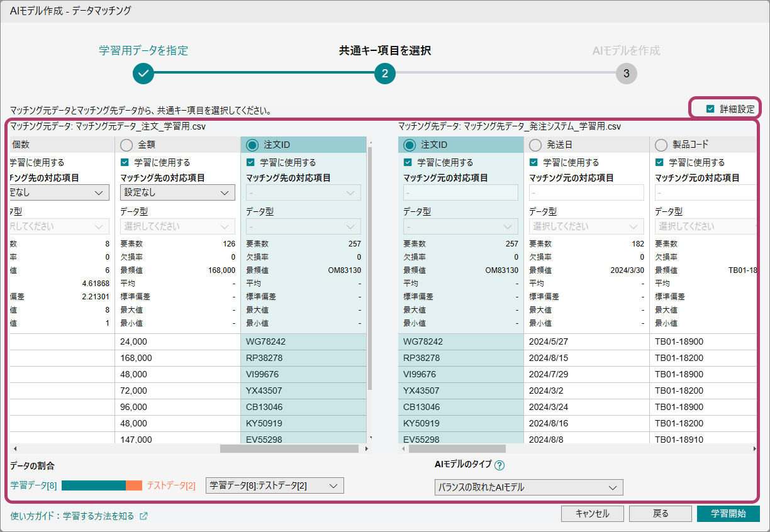The image size is (770, 532).
Task: Click source table vertical scrollbar
Action: point(369,268)
